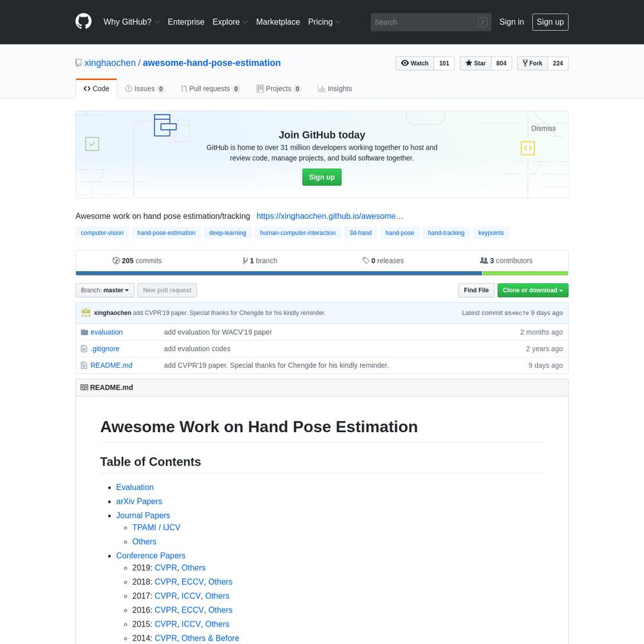Click the human-computer-interaction topic tag
The width and height of the screenshot is (644, 644).
(x=298, y=233)
